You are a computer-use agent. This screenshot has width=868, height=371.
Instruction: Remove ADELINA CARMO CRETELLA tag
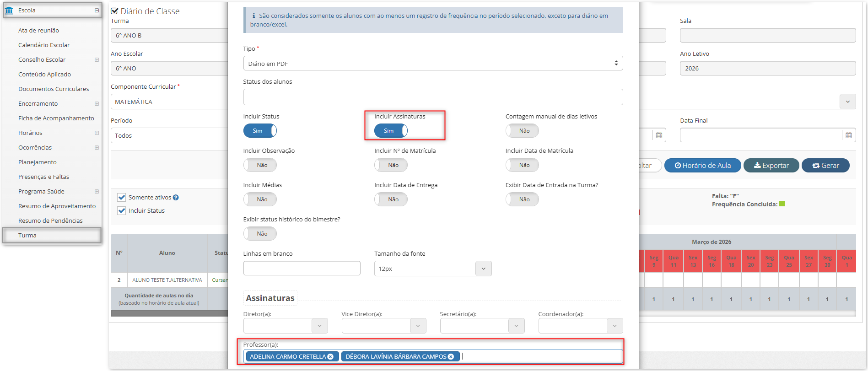pos(330,357)
